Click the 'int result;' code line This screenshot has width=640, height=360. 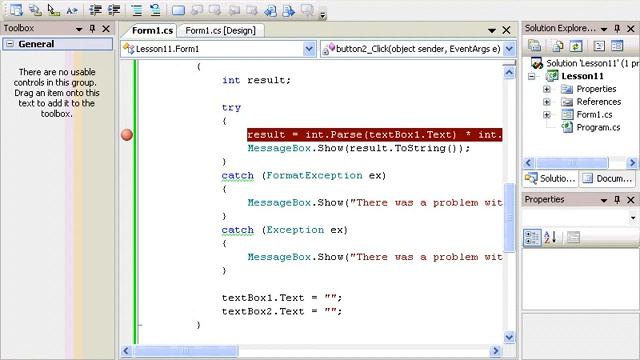pos(256,80)
